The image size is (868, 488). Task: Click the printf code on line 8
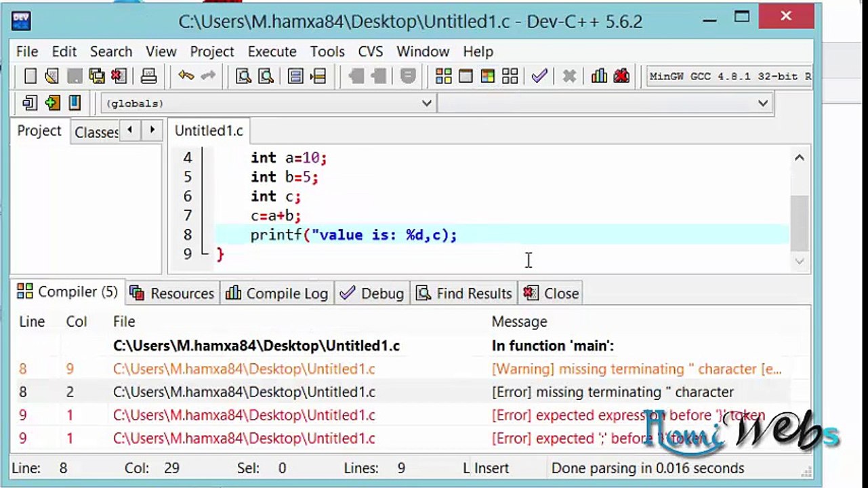coord(354,235)
